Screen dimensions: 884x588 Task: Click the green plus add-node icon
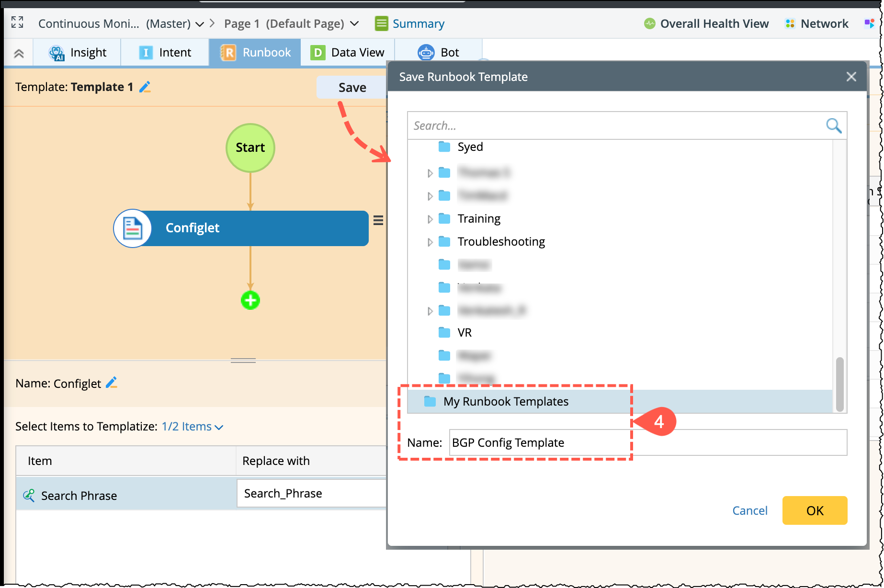point(250,301)
